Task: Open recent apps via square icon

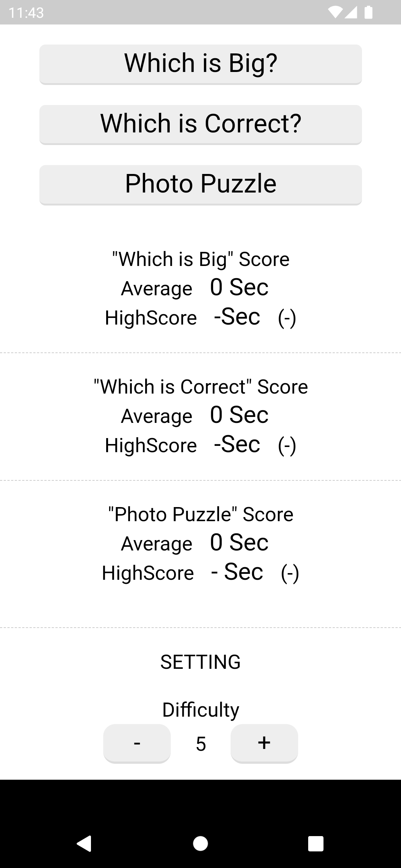Action: pos(316,844)
